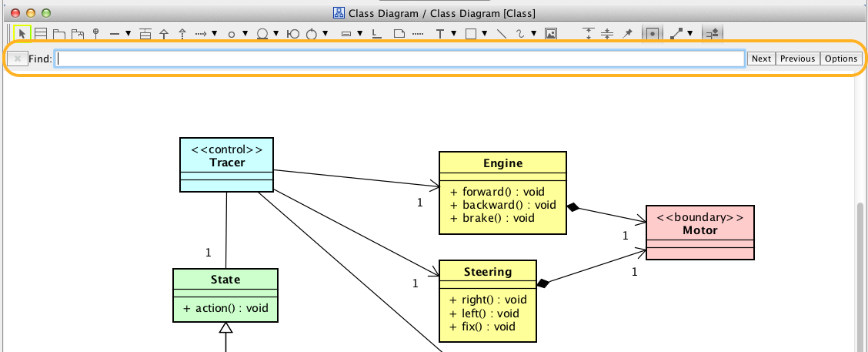Click the pushpin lock tool icon

click(x=627, y=34)
